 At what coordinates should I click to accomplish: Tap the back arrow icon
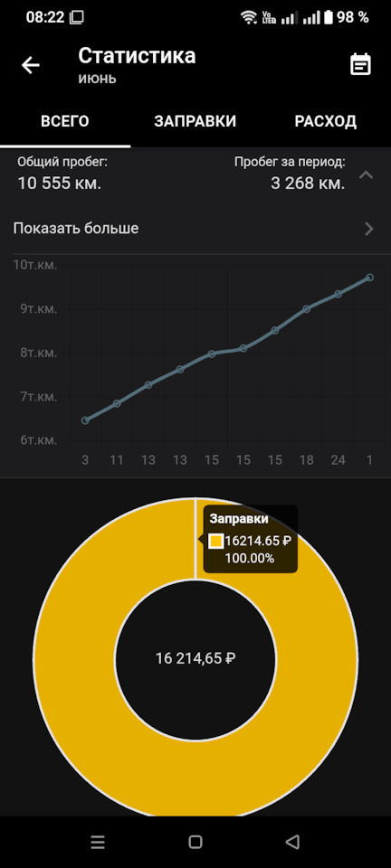click(31, 65)
